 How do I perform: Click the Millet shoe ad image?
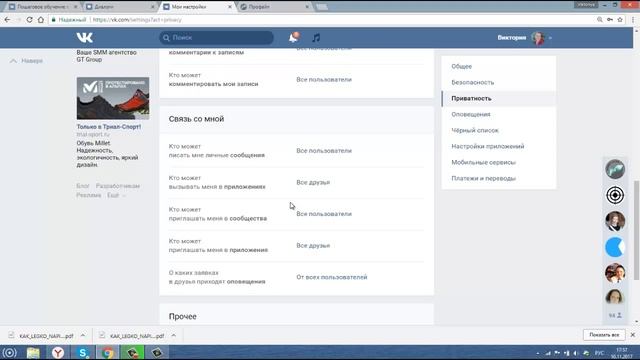pyautogui.click(x=113, y=98)
